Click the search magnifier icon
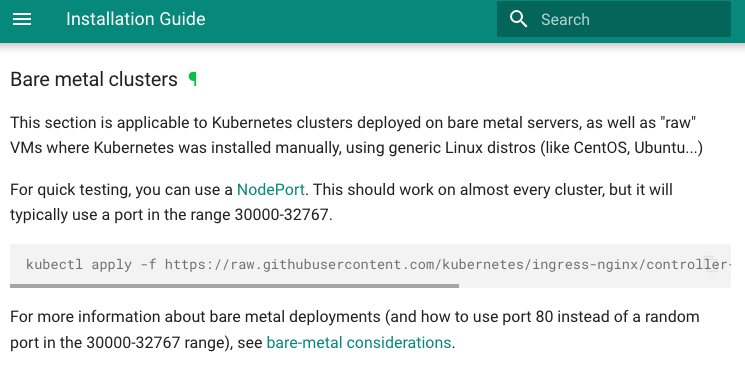The width and height of the screenshot is (745, 389). tap(518, 19)
